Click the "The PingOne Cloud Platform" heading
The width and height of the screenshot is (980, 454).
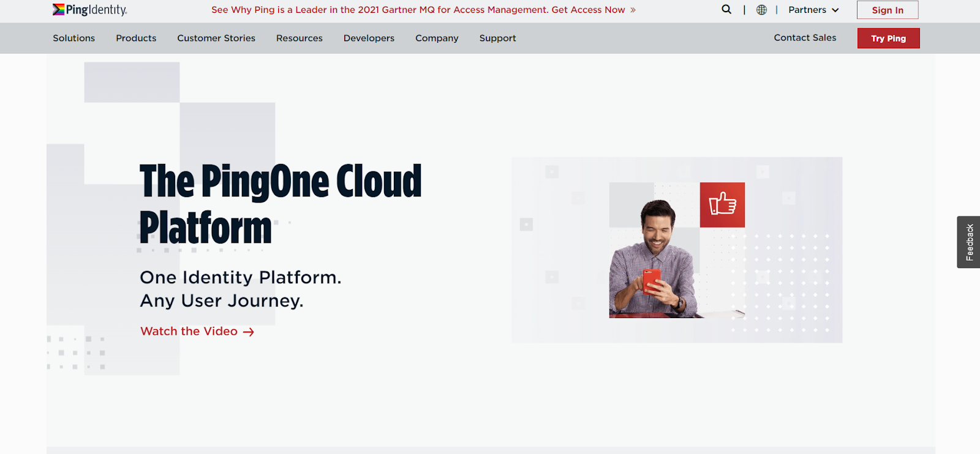pyautogui.click(x=281, y=204)
